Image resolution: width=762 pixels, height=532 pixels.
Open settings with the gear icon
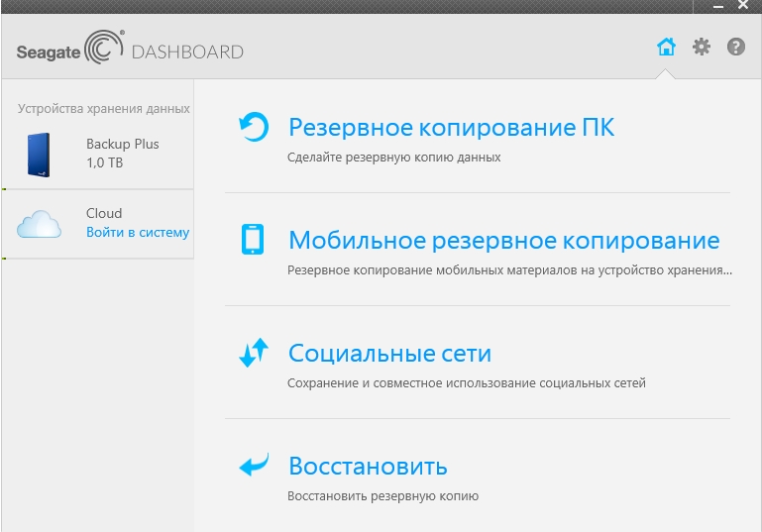coord(701,48)
